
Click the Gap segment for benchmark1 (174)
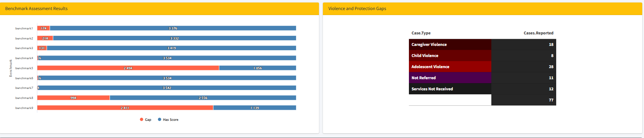click(43, 28)
